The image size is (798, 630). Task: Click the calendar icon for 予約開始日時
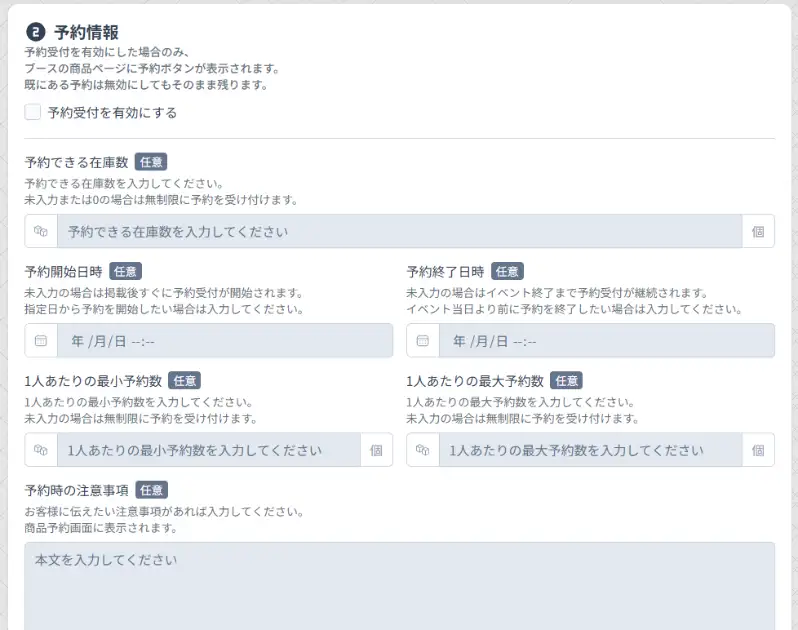click(41, 341)
